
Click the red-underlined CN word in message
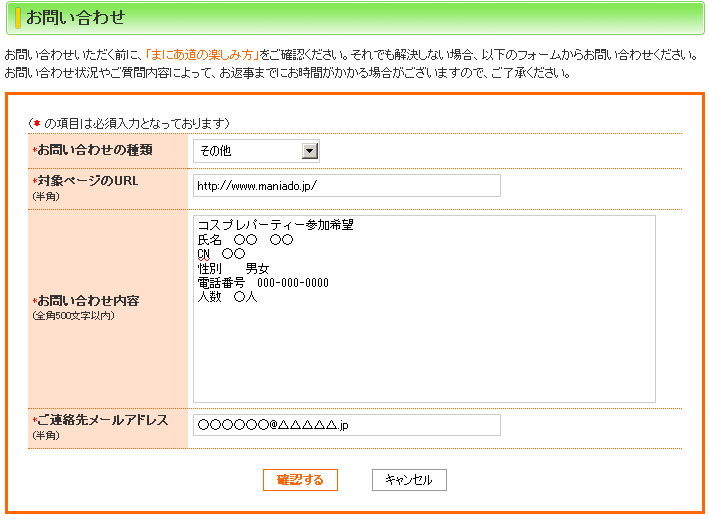[x=203, y=254]
